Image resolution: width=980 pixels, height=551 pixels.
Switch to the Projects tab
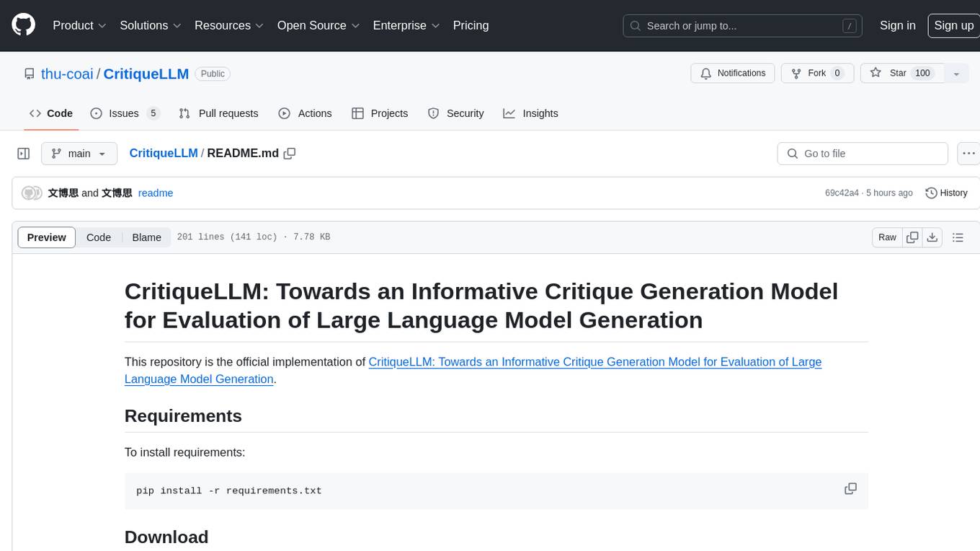tap(380, 113)
